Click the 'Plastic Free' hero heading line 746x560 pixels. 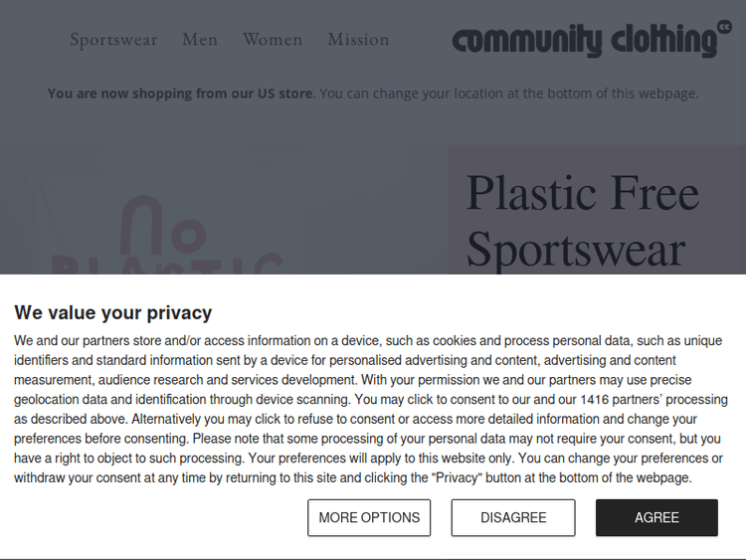pos(583,193)
